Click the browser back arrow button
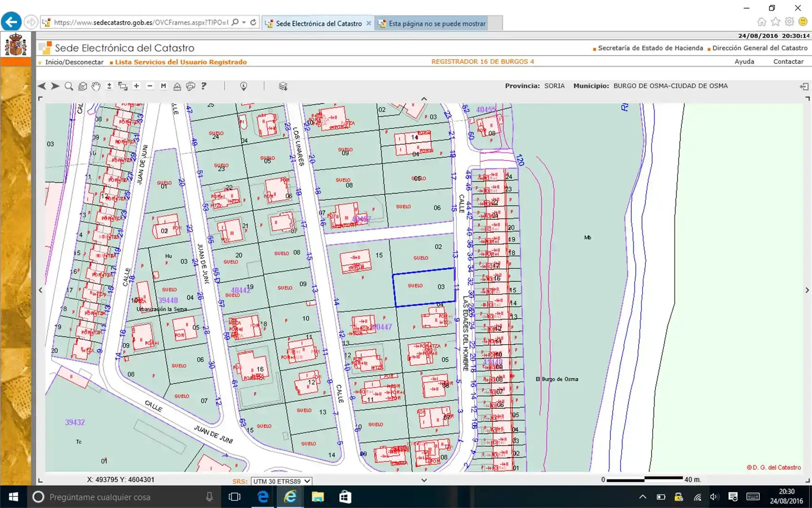Screen dimensions: 812x508 [11, 22]
